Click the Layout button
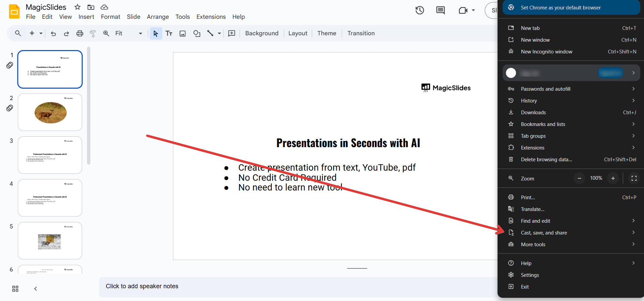644x301 pixels. tap(298, 33)
